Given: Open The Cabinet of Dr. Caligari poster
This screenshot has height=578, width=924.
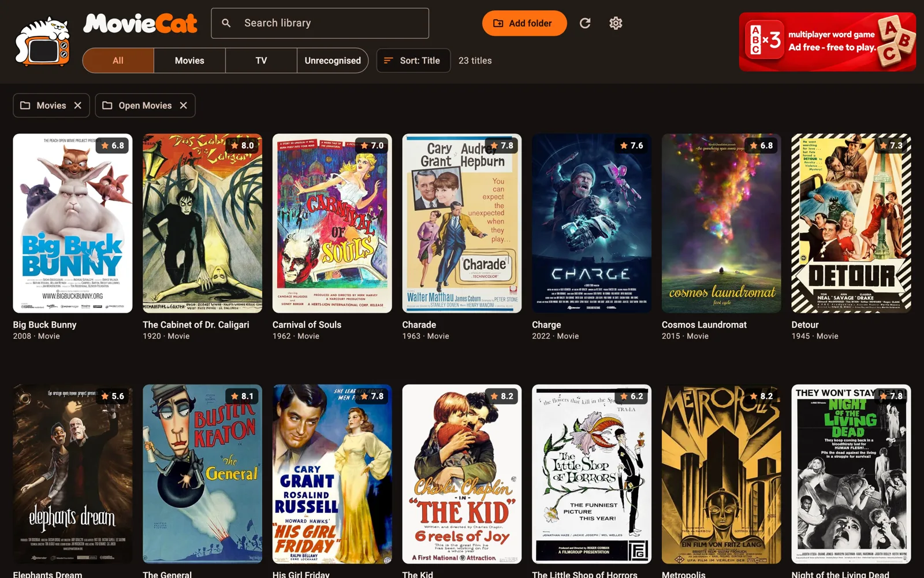Looking at the screenshot, I should tap(202, 224).
